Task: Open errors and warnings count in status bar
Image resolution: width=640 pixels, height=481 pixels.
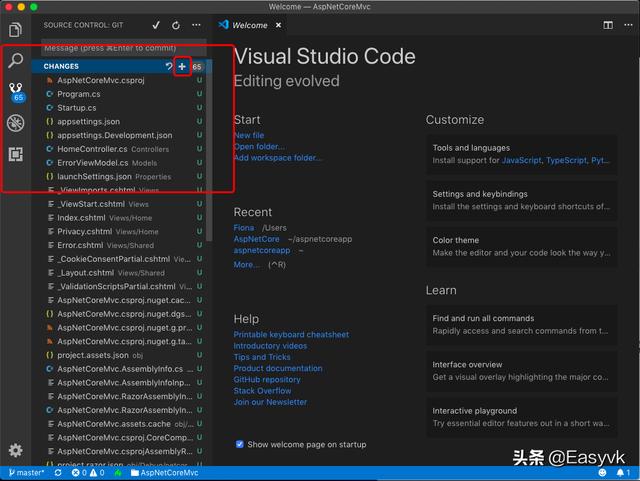Action: 88,472
